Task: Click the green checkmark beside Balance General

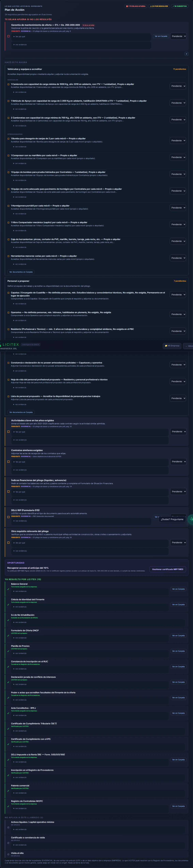Action: click(8, 589)
